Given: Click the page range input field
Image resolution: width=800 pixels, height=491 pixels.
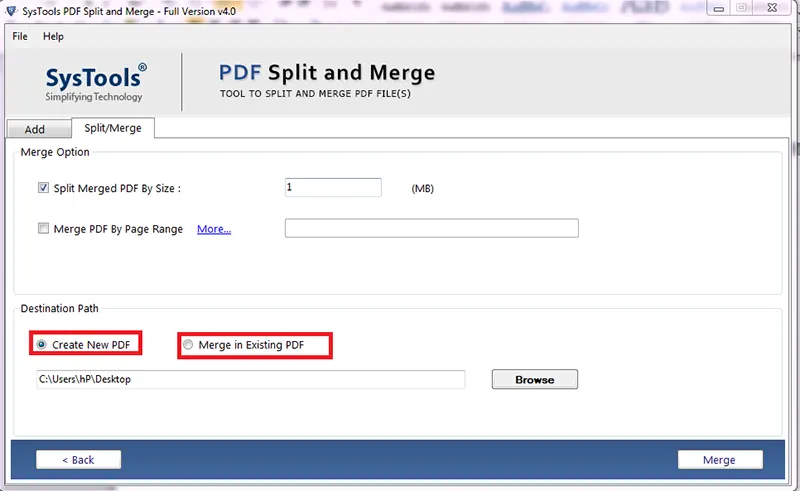Looking at the screenshot, I should 432,228.
